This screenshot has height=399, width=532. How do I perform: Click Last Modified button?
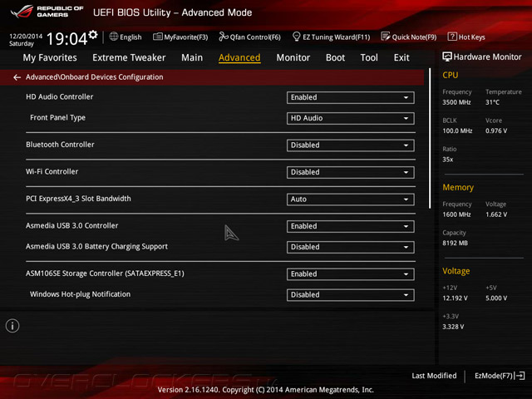[434, 376]
